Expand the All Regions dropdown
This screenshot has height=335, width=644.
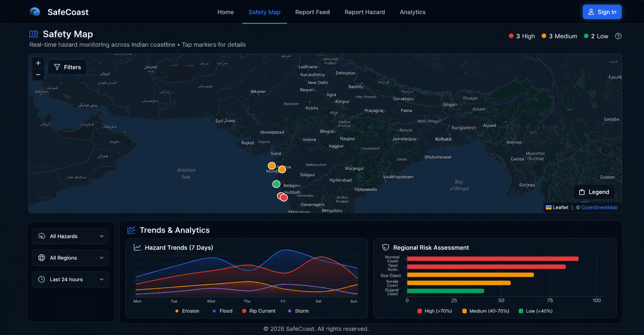click(70, 258)
